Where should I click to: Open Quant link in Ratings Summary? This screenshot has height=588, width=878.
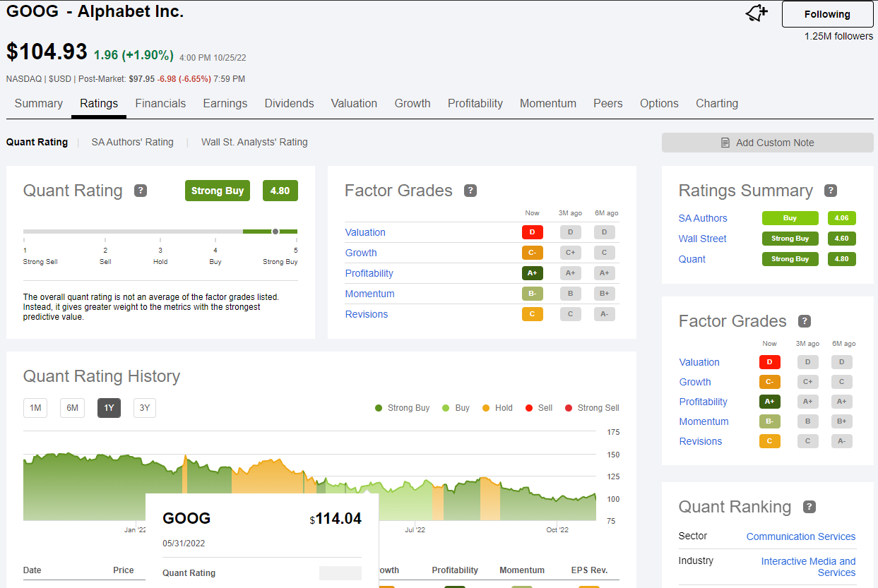pos(692,259)
